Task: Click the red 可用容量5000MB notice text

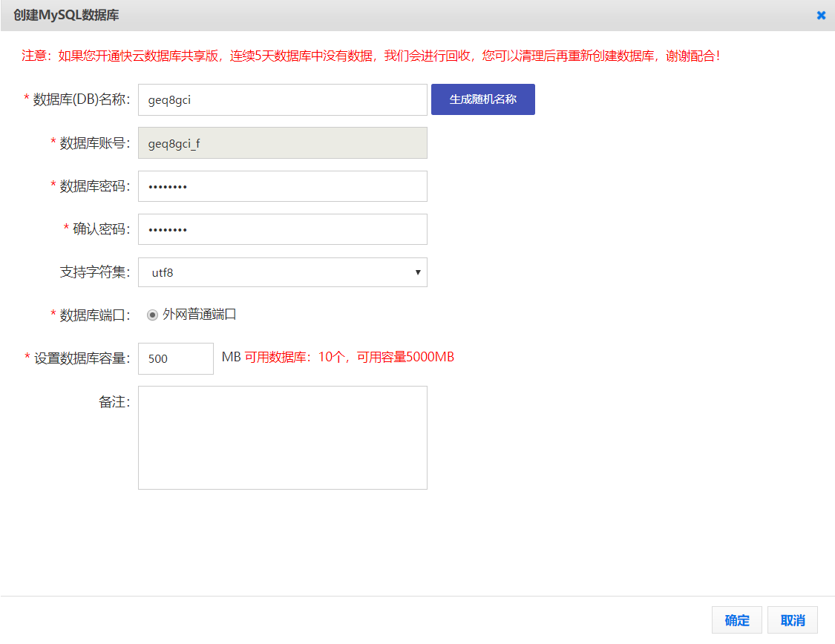Action: pos(405,357)
